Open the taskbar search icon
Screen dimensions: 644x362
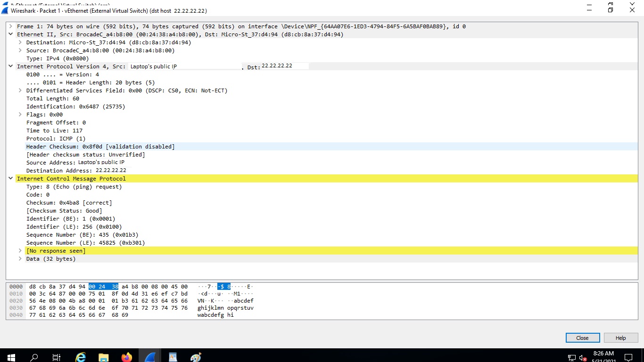[34, 357]
